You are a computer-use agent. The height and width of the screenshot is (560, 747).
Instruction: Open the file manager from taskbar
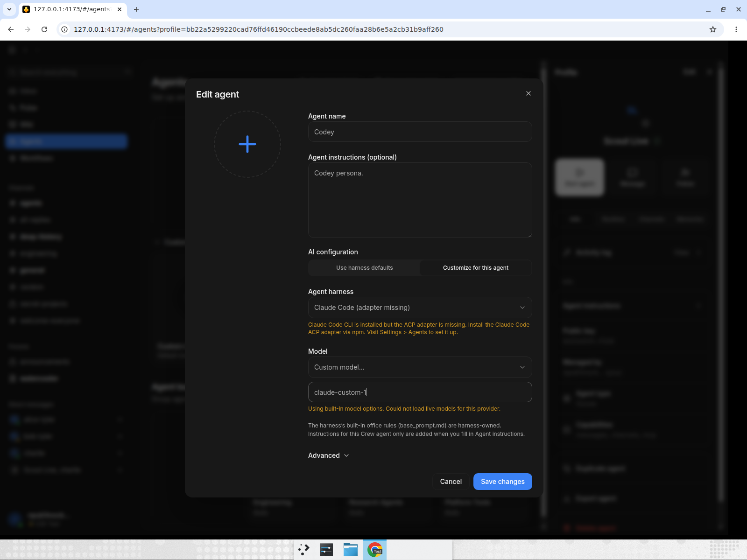tap(351, 550)
